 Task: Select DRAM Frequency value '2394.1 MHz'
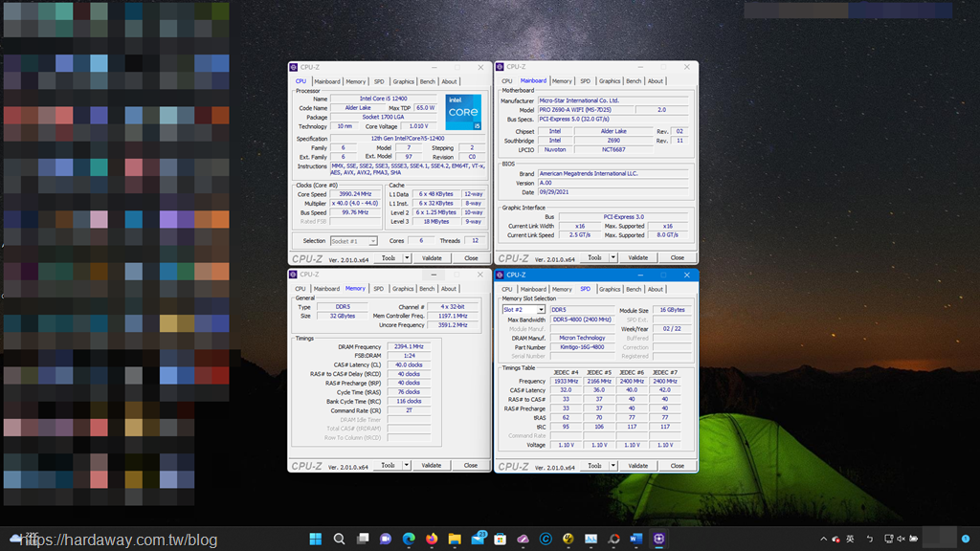pos(409,346)
